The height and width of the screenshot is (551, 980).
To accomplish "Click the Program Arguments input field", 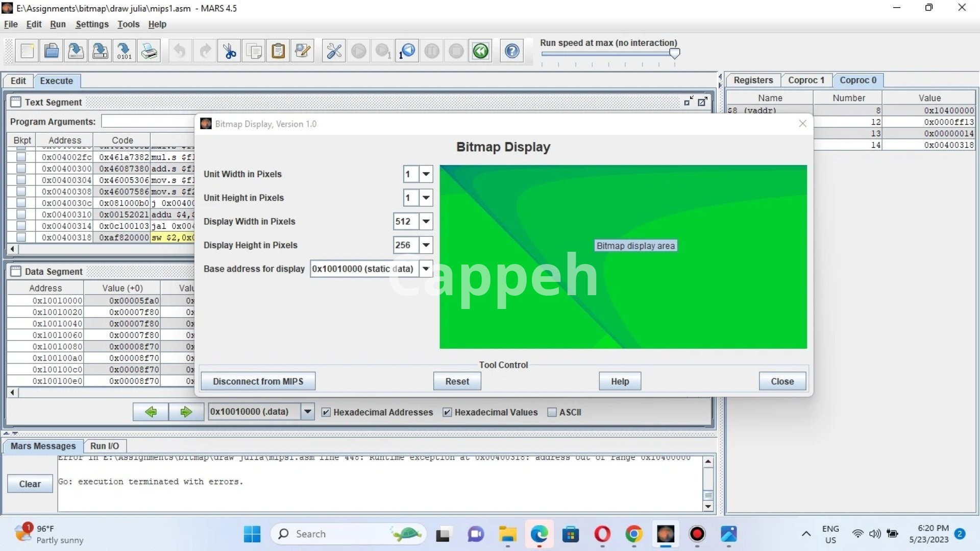I will 148,122.
